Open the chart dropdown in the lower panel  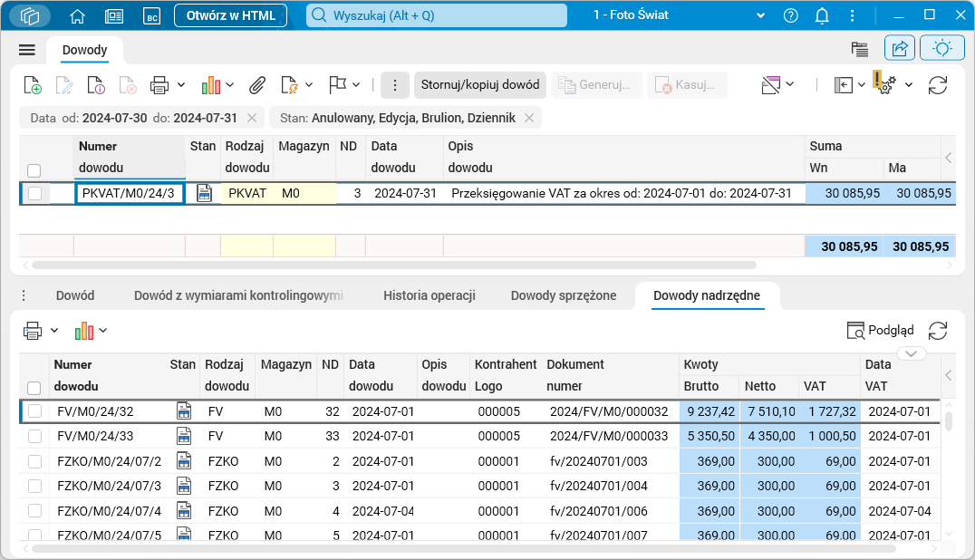coord(103,331)
